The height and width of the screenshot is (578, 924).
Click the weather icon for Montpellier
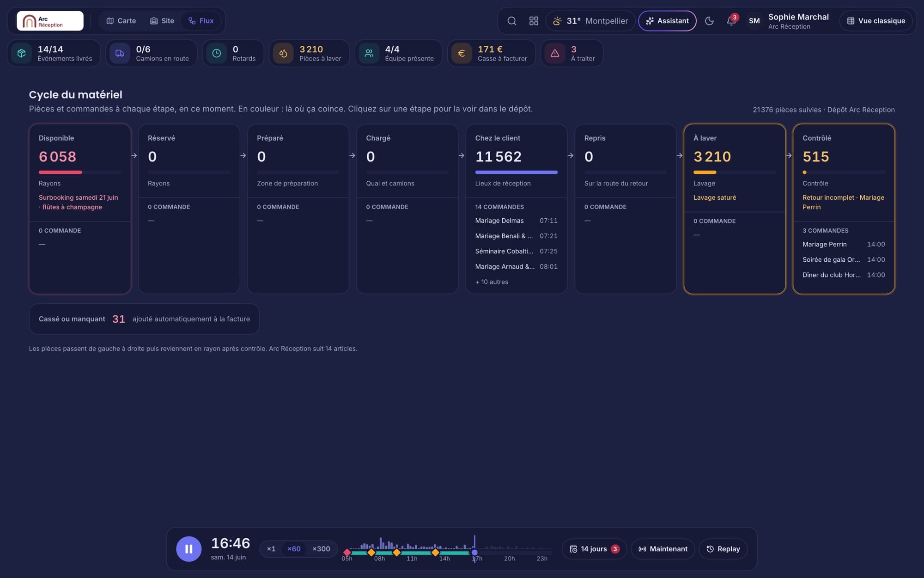pos(558,21)
